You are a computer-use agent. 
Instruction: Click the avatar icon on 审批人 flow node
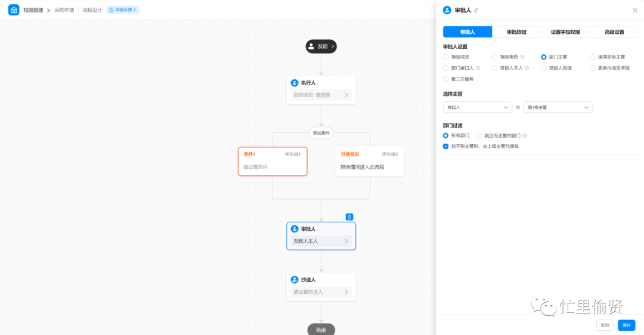pos(295,229)
